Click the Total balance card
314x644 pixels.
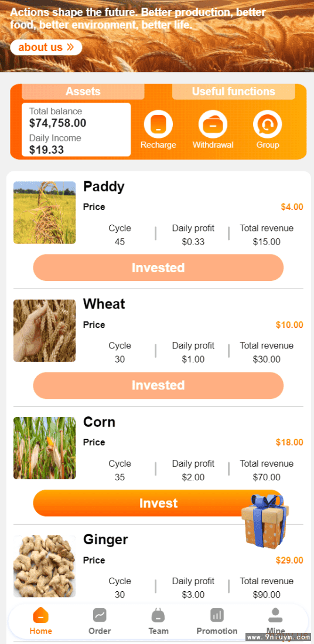76,130
